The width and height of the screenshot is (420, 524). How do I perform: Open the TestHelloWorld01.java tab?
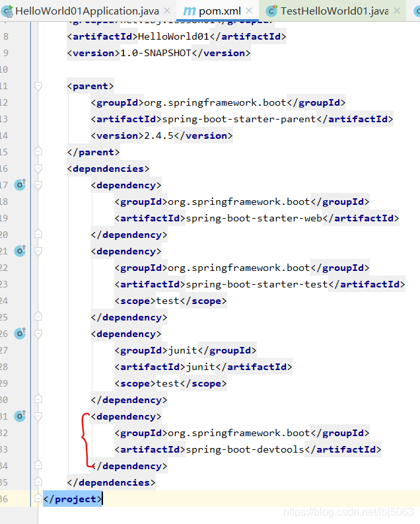coord(333,11)
